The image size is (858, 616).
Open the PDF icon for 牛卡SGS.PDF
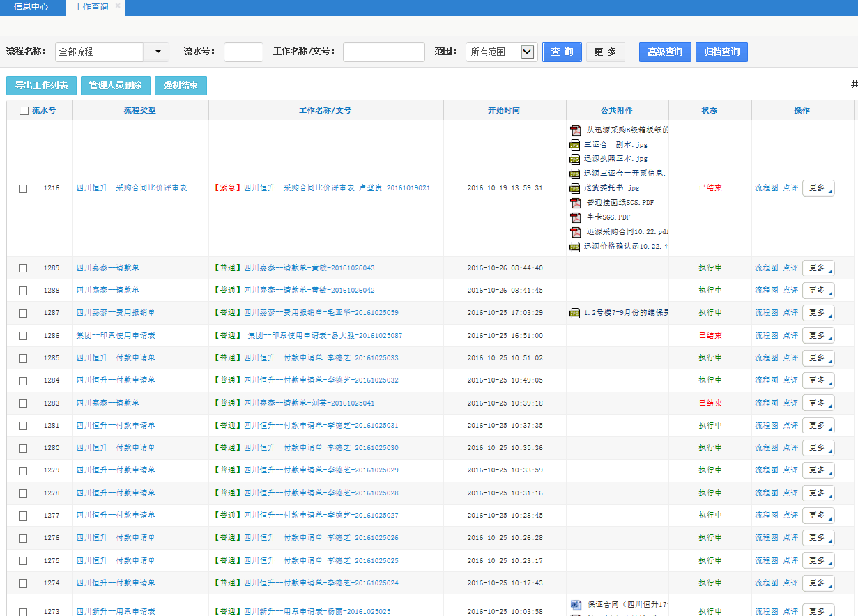[576, 217]
